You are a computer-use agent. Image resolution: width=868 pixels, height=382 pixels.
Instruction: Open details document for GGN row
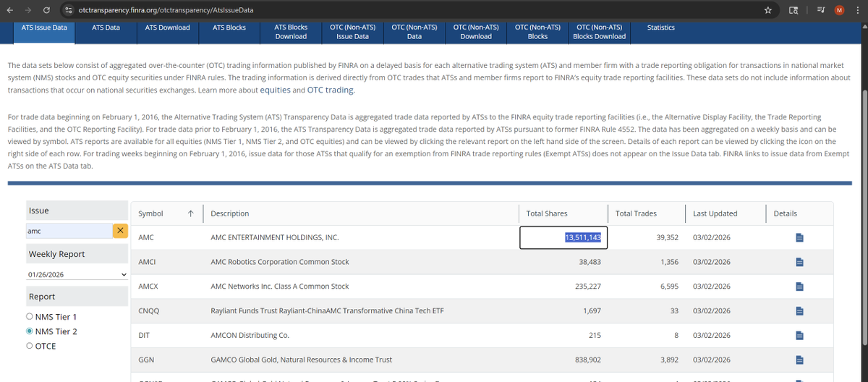point(799,360)
